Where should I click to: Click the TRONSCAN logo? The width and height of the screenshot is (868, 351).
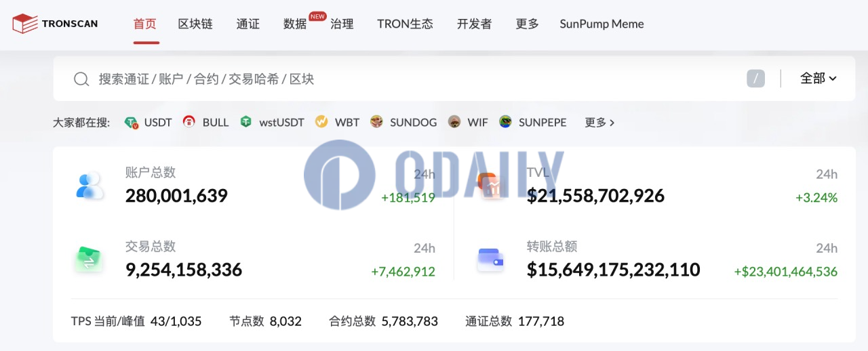[55, 24]
